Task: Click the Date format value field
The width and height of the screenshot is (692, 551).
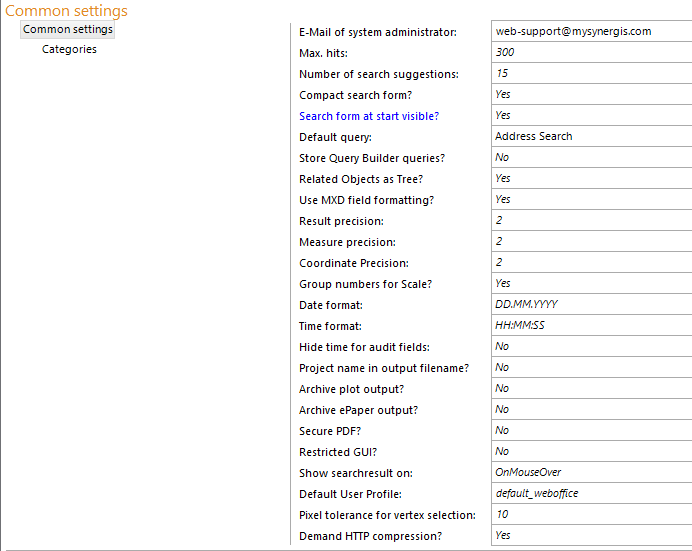Action: click(x=590, y=304)
